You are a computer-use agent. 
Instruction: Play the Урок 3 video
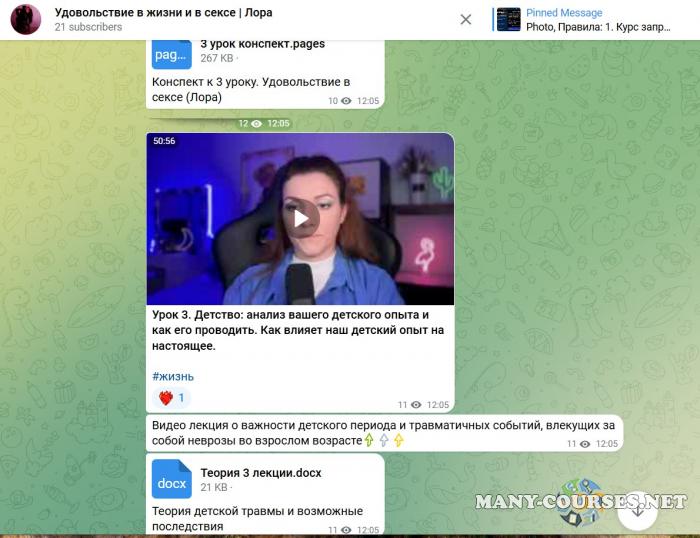click(300, 218)
